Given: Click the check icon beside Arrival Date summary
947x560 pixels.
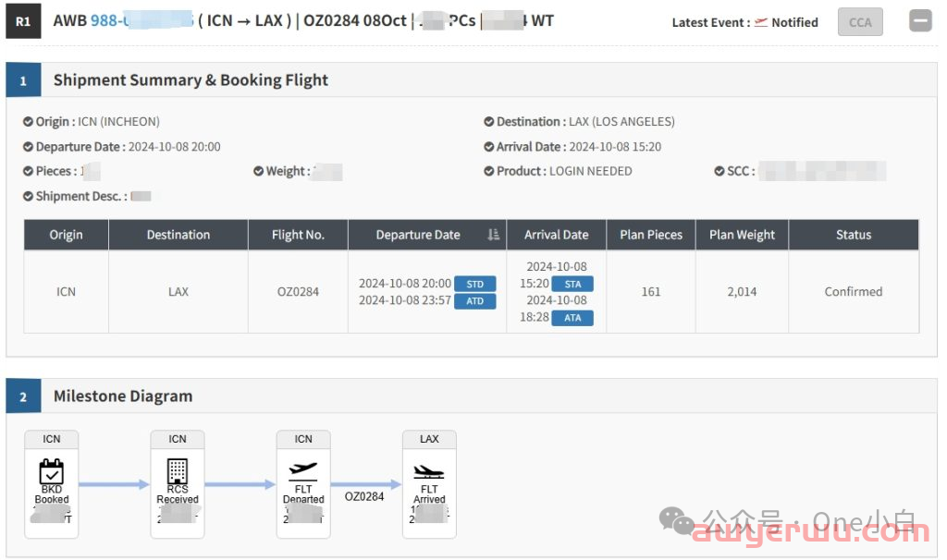Looking at the screenshot, I should [488, 147].
